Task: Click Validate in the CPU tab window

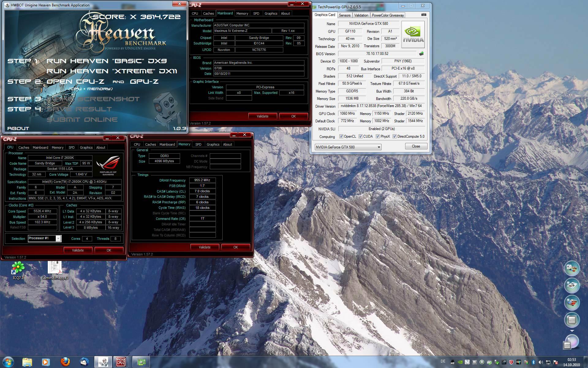Action: (78, 250)
